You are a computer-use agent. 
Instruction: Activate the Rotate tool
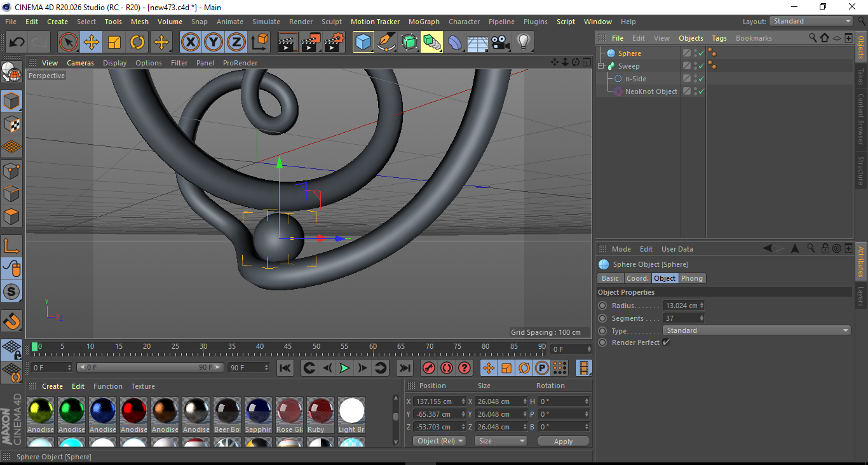click(x=137, y=43)
